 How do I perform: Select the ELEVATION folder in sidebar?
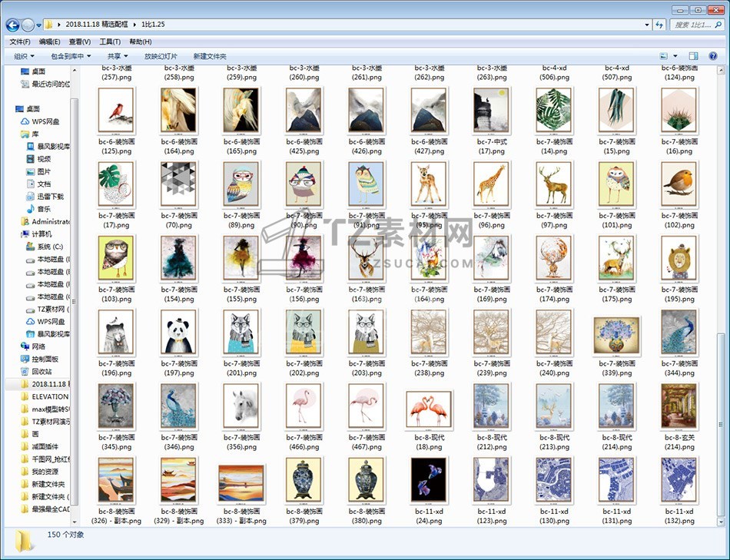(x=50, y=396)
